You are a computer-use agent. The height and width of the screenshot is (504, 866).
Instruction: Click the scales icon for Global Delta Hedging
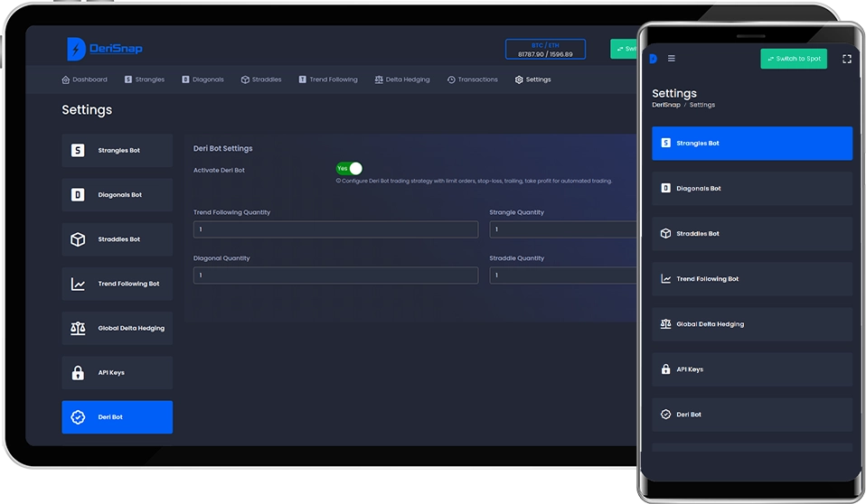pyautogui.click(x=78, y=328)
